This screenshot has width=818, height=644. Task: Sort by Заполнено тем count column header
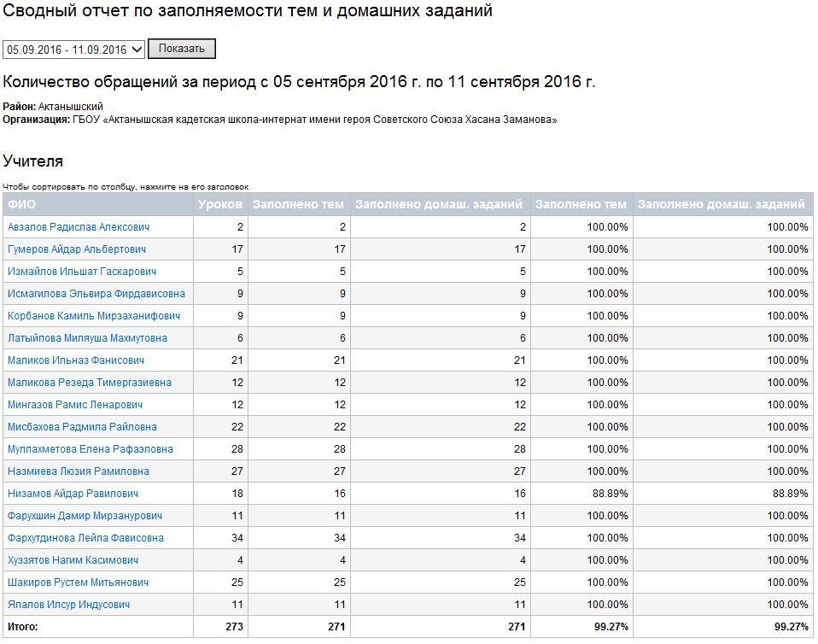click(298, 204)
